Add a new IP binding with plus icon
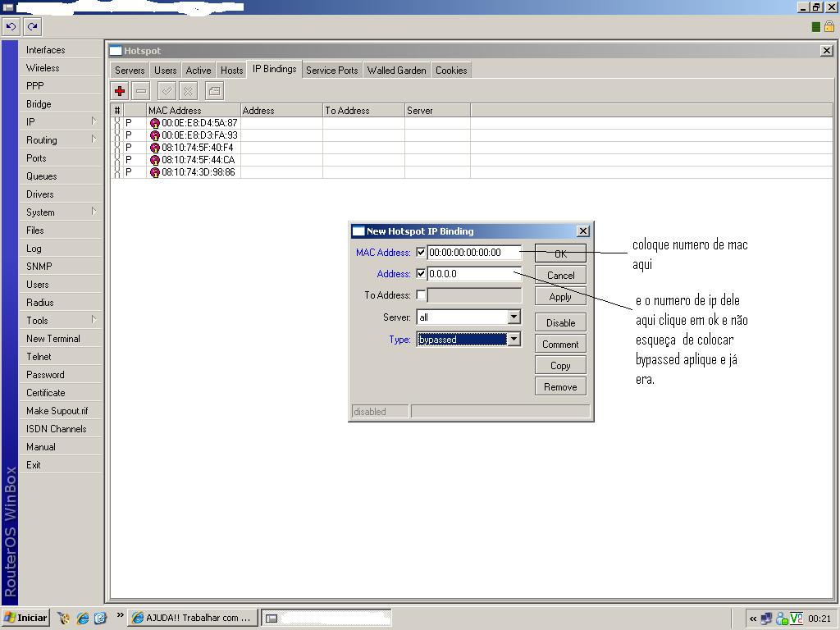This screenshot has height=630, width=840. (120, 91)
